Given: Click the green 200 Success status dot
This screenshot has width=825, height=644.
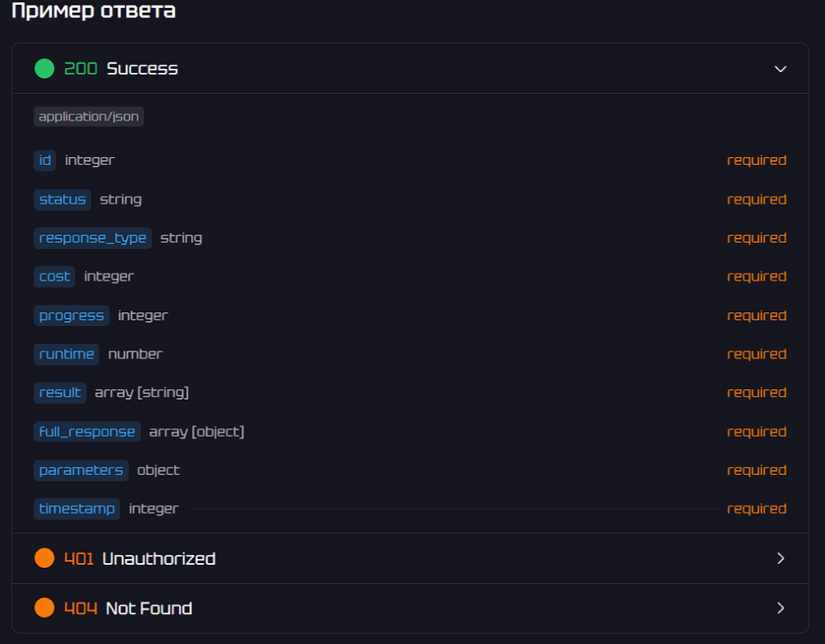Looking at the screenshot, I should coord(45,69).
